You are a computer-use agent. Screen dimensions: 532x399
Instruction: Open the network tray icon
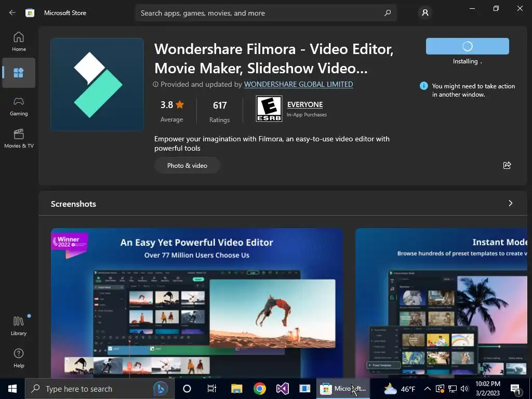[x=453, y=389]
